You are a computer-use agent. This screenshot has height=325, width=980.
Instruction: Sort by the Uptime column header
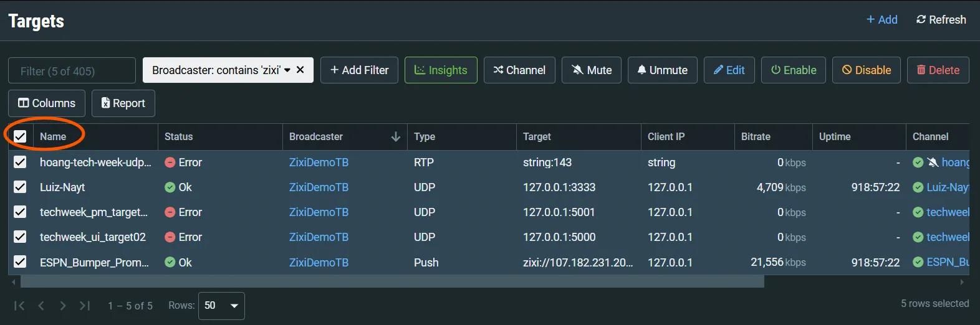point(835,137)
